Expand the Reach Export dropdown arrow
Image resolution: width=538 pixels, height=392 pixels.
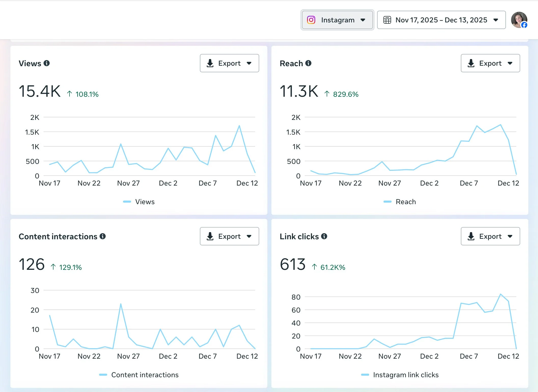510,63
